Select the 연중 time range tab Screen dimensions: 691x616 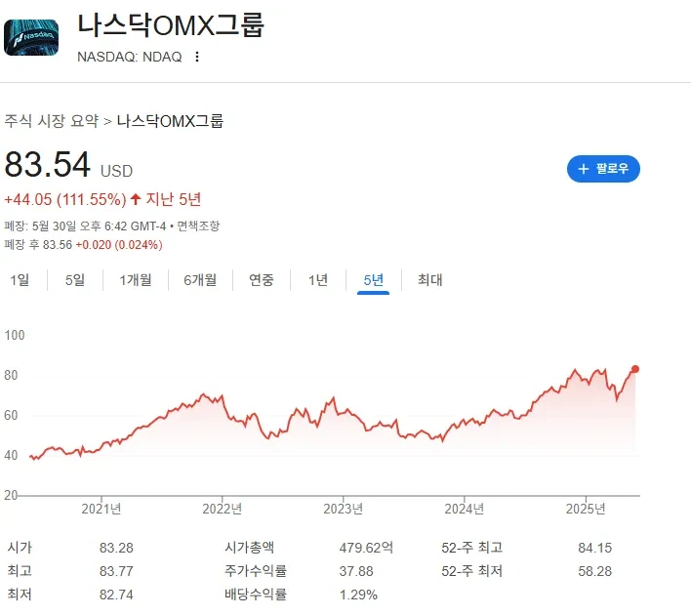tap(262, 279)
